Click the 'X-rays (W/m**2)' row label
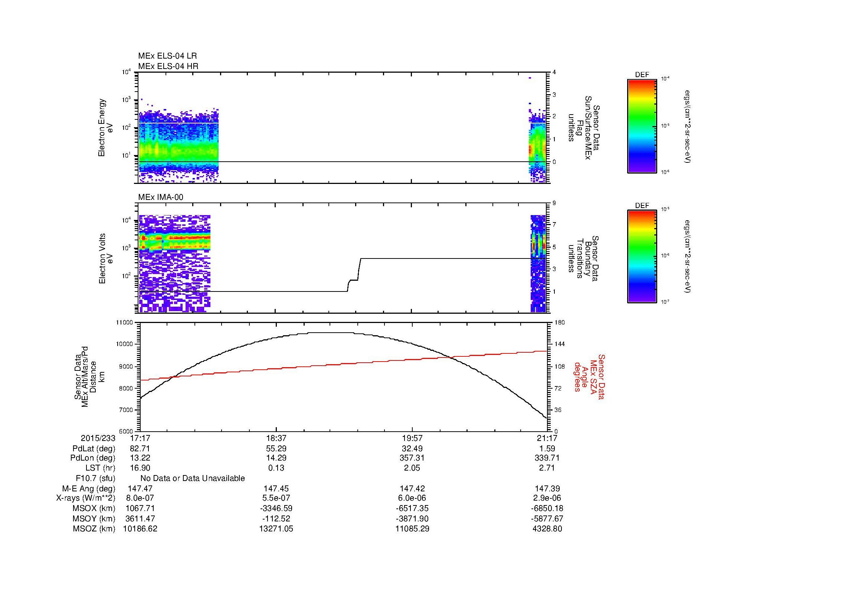Screen dimensions: 868x613 tap(86, 498)
